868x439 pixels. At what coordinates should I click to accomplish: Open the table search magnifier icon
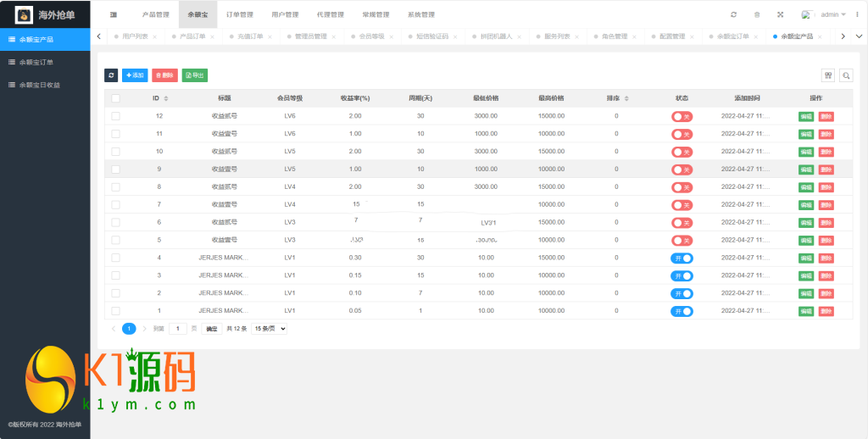846,75
